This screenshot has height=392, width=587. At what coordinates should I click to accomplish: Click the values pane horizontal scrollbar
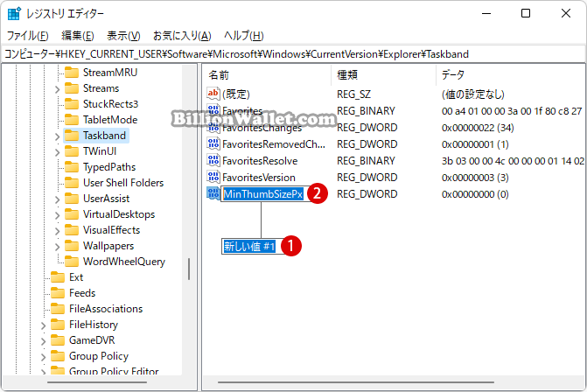tap(356, 382)
